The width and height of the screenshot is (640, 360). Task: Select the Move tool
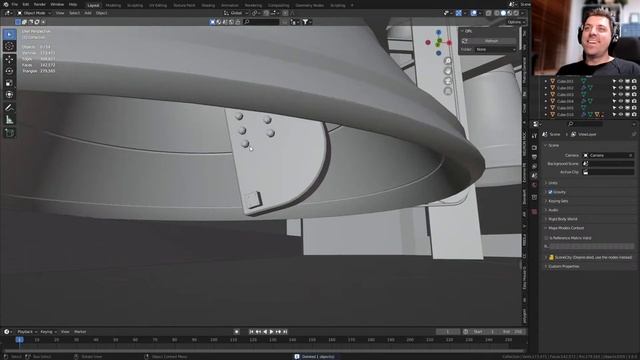click(x=9, y=60)
